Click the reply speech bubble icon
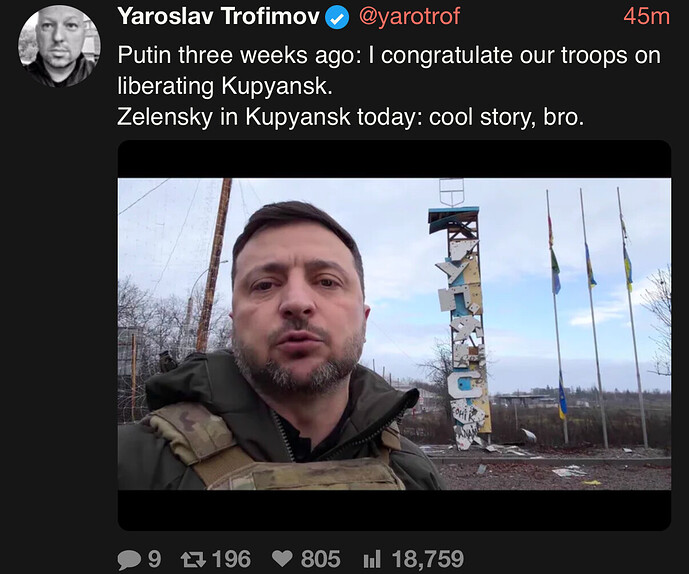 point(129,559)
